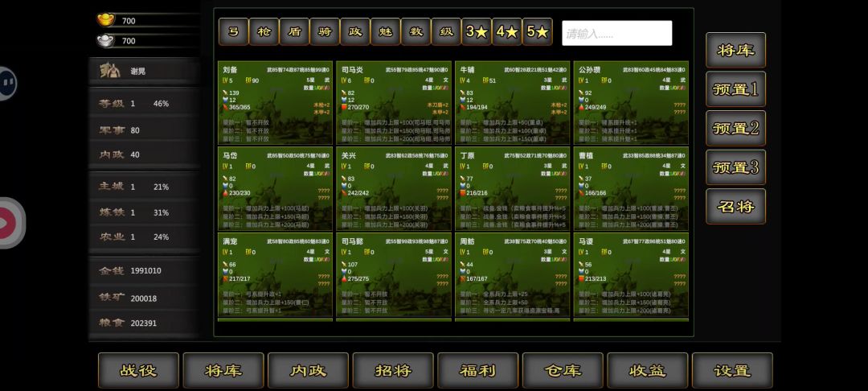Switch to the 内政 internal affairs tab
Image resolution: width=868 pixels, height=391 pixels.
(308, 371)
